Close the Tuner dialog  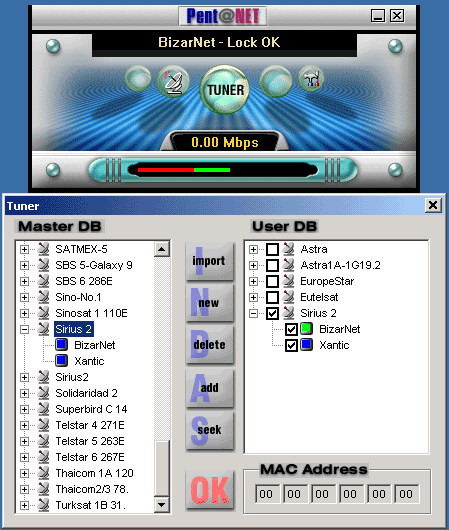433,205
